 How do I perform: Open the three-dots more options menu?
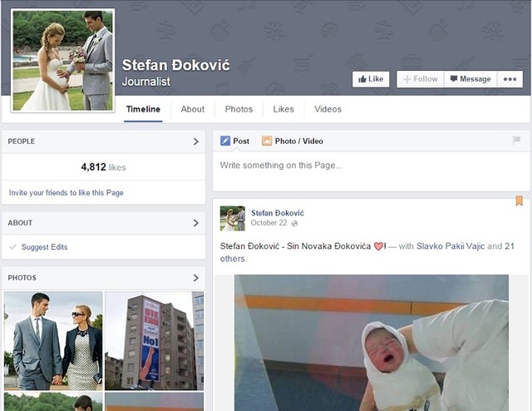pyautogui.click(x=510, y=79)
